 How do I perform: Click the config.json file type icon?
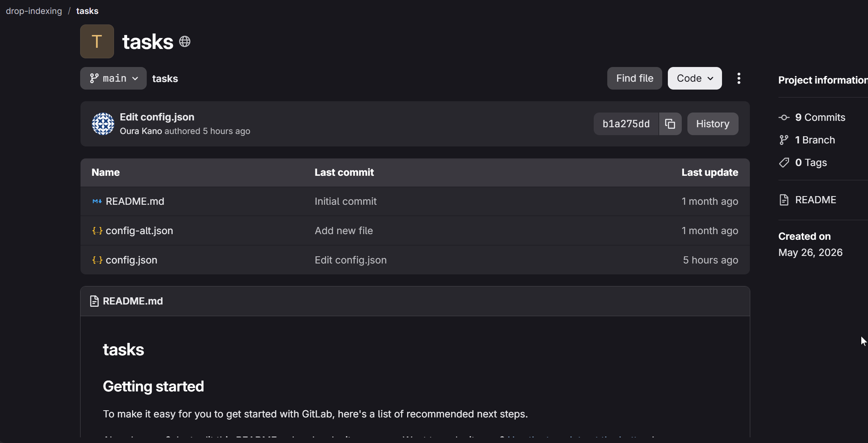pos(97,260)
